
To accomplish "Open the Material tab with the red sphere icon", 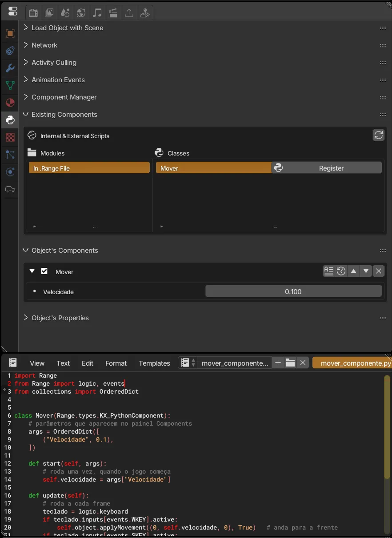I will click(10, 103).
